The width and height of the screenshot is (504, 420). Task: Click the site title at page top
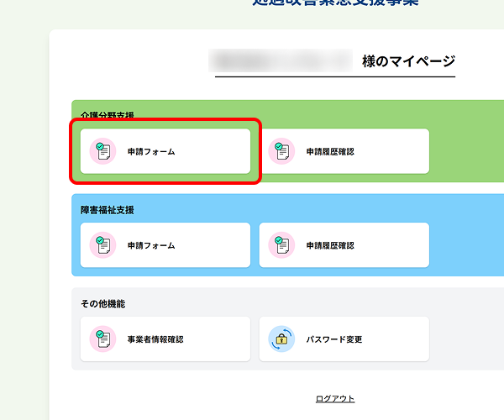(336, 3)
